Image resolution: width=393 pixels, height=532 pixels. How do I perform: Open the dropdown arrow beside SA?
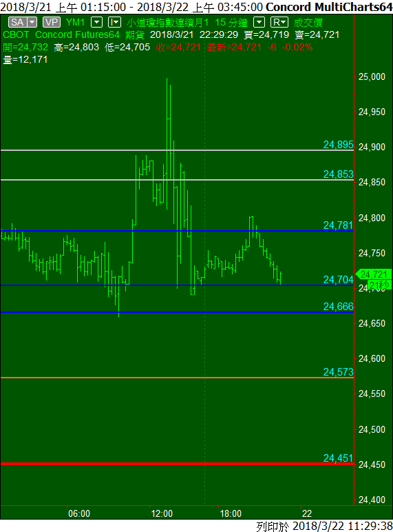click(x=32, y=22)
